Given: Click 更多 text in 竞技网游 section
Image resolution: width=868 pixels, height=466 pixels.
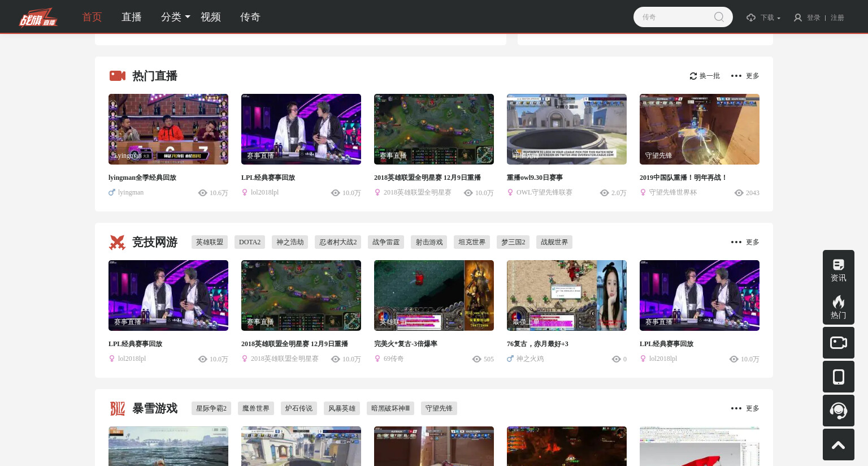Looking at the screenshot, I should coord(753,242).
